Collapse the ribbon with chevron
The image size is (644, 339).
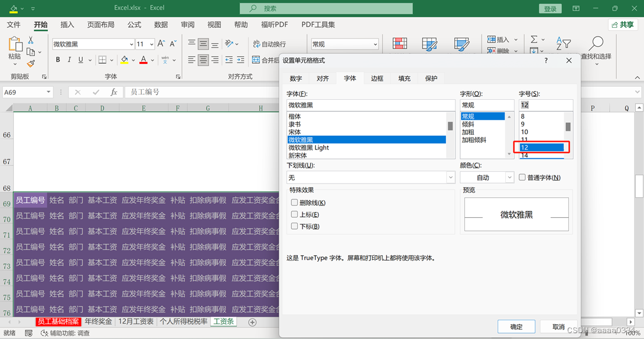pyautogui.click(x=637, y=77)
